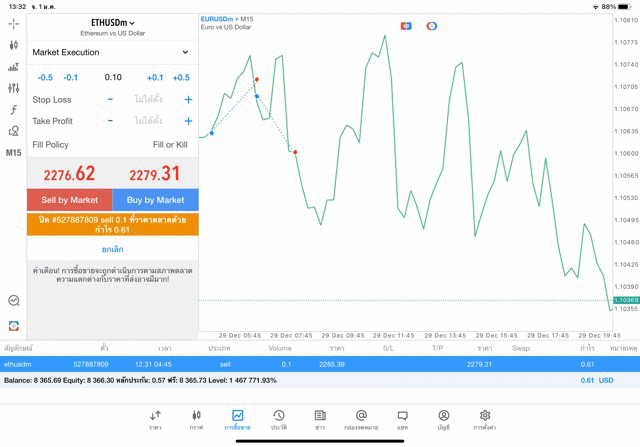
Task: Switch to the Quotes tab
Action: click(x=155, y=419)
